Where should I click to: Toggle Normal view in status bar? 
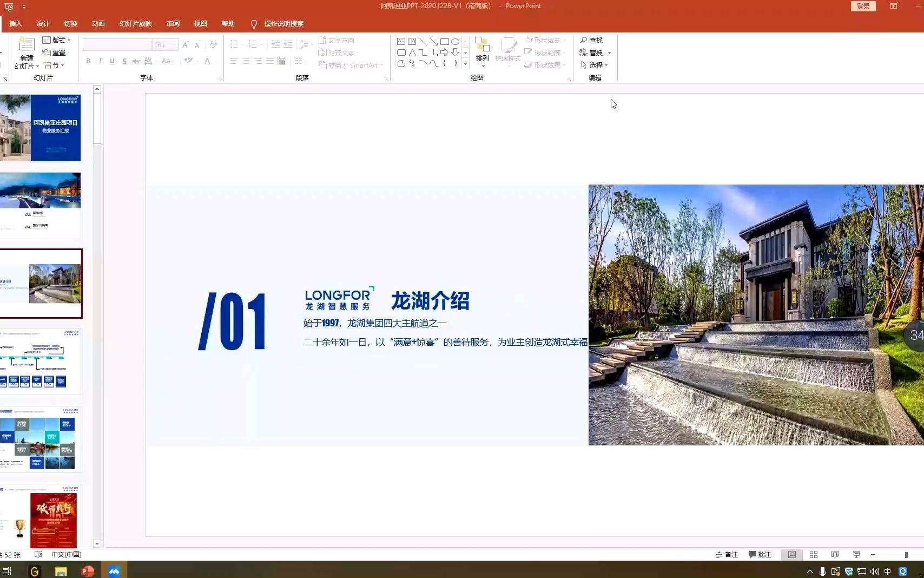(792, 554)
